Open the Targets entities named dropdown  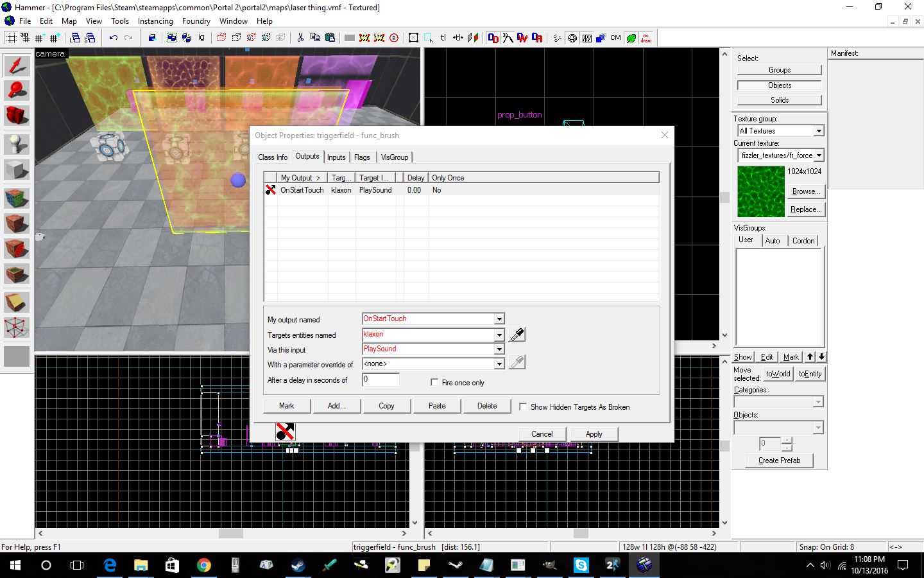499,335
